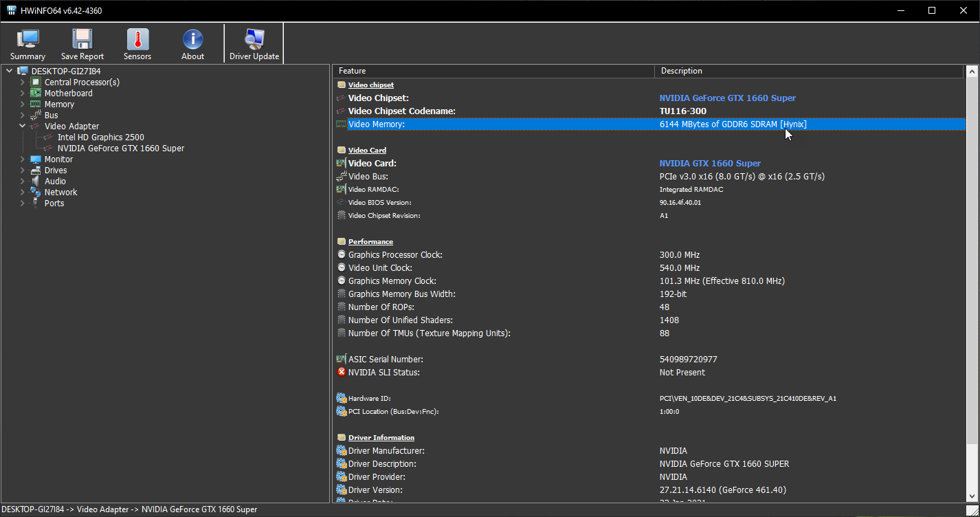Click the Graphics Processor Clock icon
This screenshot has width=980, height=517.
pyautogui.click(x=342, y=255)
